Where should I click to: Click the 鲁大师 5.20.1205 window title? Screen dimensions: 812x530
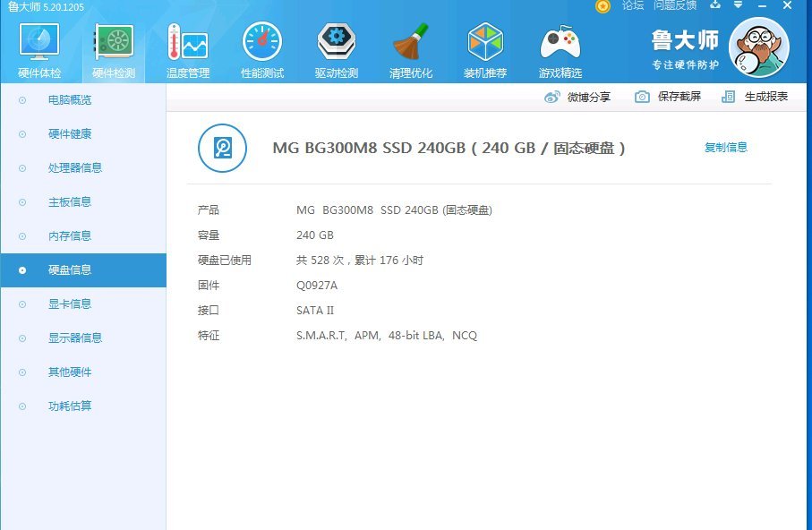(46, 7)
